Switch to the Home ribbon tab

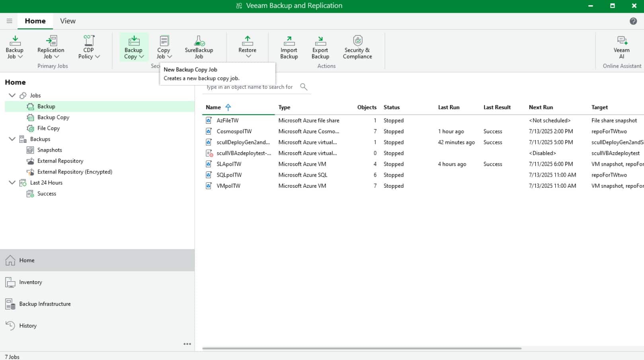pyautogui.click(x=35, y=21)
